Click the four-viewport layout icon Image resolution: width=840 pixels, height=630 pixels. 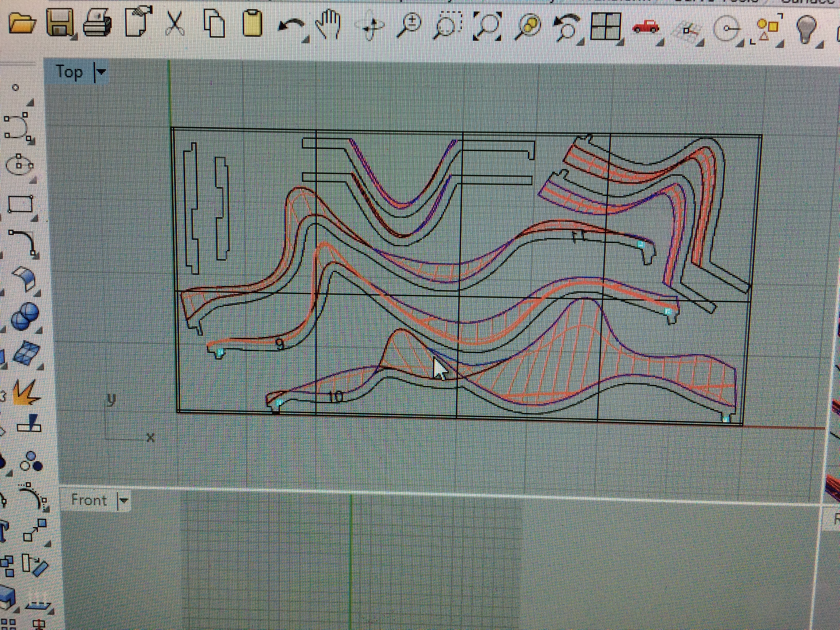click(606, 27)
